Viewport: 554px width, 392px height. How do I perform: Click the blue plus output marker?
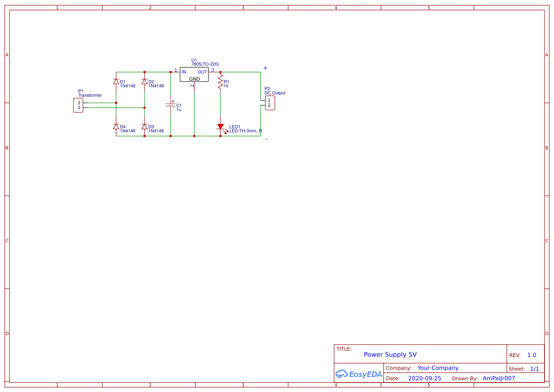265,68
